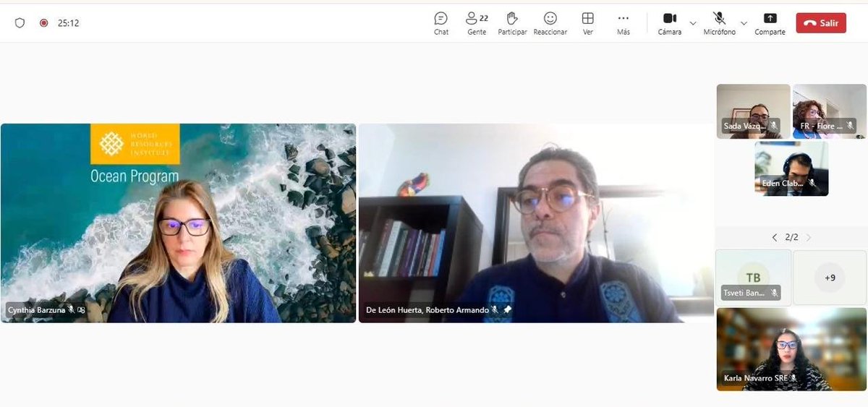Click the shield security icon
This screenshot has height=407, width=868.
tap(20, 23)
